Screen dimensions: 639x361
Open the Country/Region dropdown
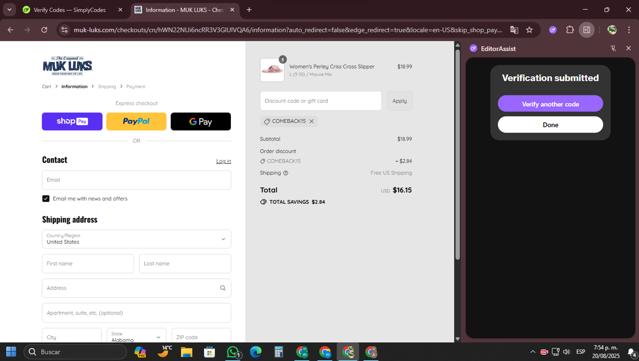click(137, 239)
